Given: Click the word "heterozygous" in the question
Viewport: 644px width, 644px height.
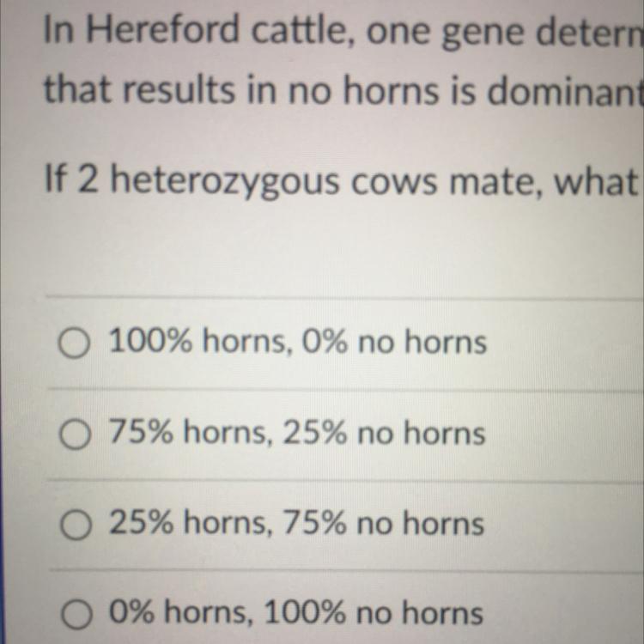Looking at the screenshot, I should (x=225, y=183).
